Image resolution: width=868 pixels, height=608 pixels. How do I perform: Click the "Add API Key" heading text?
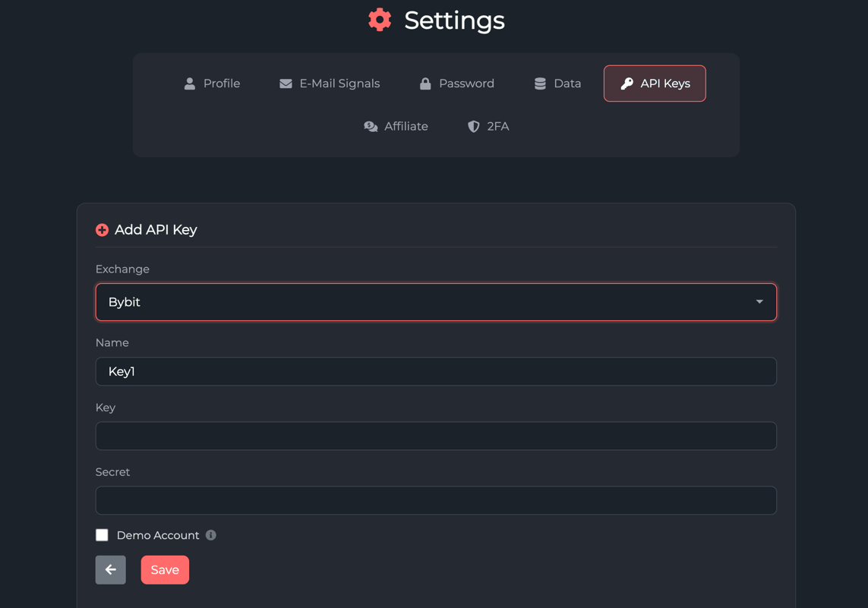tap(156, 229)
